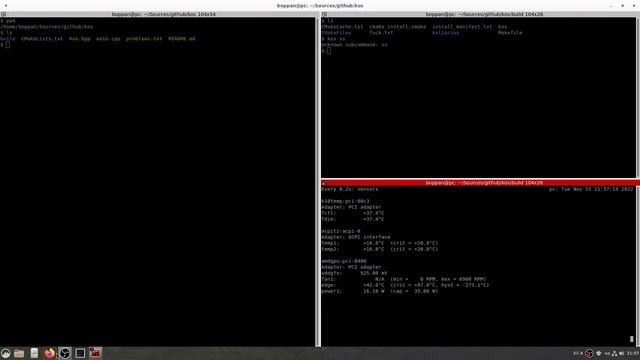The height and width of the screenshot is (360, 640).
Task: Click the vddgfx voltage line
Action: (354, 273)
